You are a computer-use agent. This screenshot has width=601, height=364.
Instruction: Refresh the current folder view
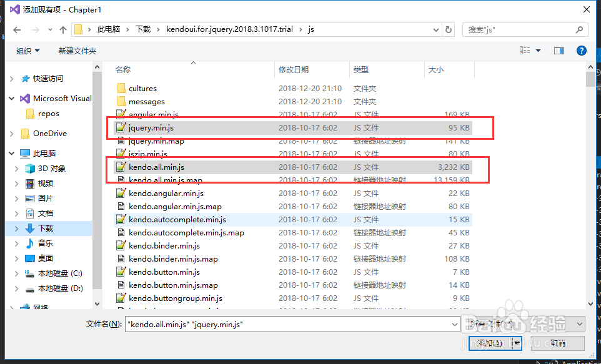point(449,29)
